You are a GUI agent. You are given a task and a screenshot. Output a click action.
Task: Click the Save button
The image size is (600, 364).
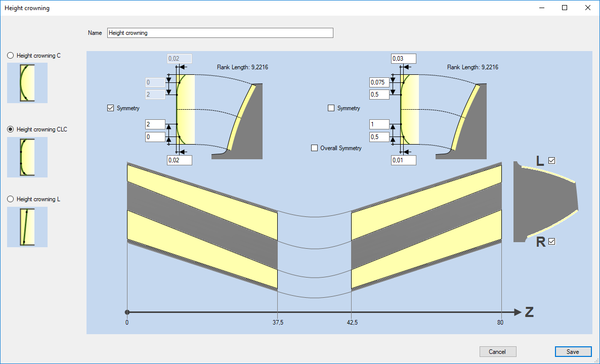(x=573, y=352)
